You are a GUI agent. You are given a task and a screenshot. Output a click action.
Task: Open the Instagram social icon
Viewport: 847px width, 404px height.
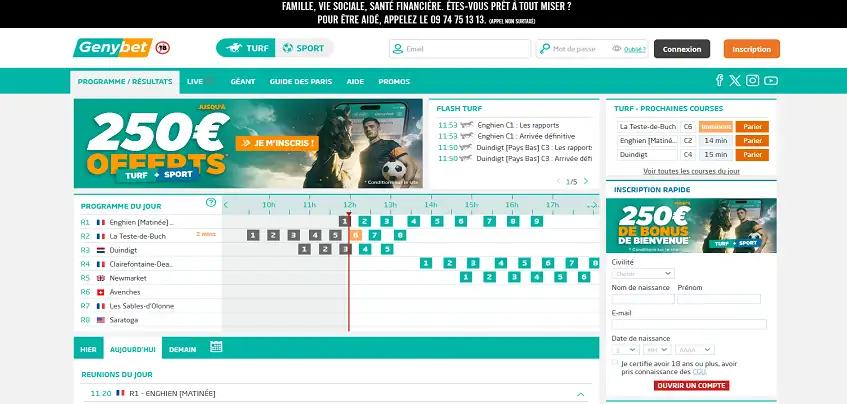752,80
